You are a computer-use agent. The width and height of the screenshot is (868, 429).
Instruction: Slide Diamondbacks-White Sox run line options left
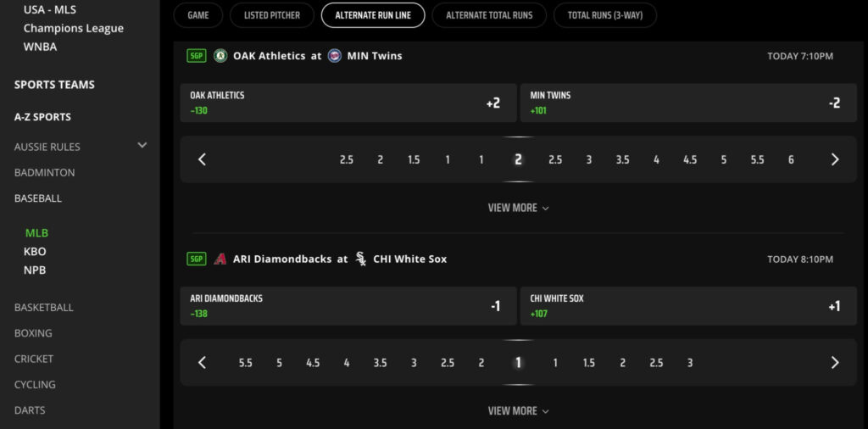tap(202, 363)
